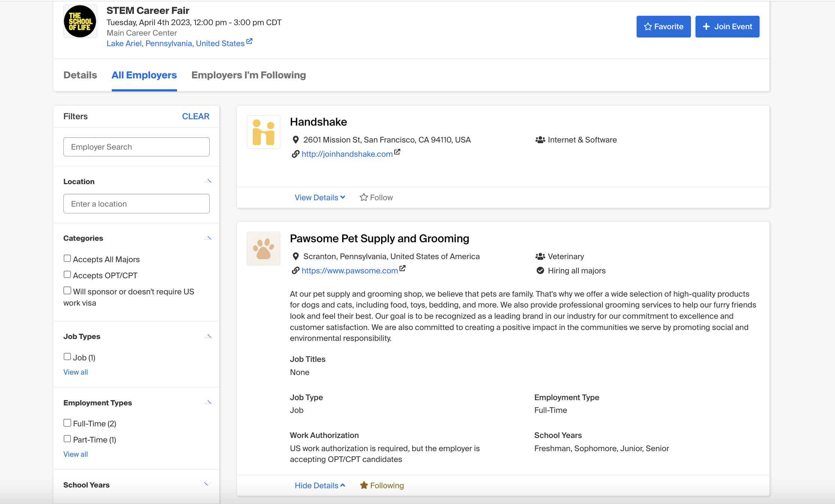Click Freshman, Sophomore, Junior, Senior text
Image resolution: width=835 pixels, height=504 pixels.
click(601, 448)
